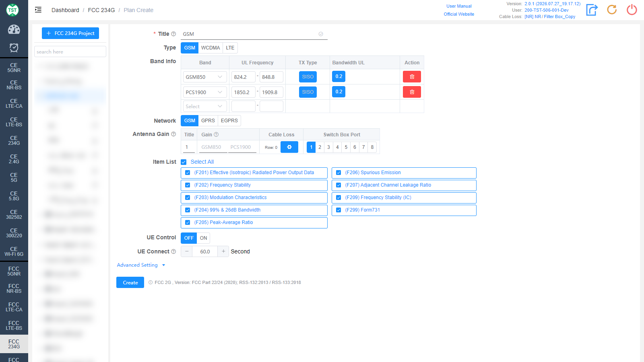Uncheck F203 Modulation Characteristics
Screen dimensions: 644x362
pos(188,197)
